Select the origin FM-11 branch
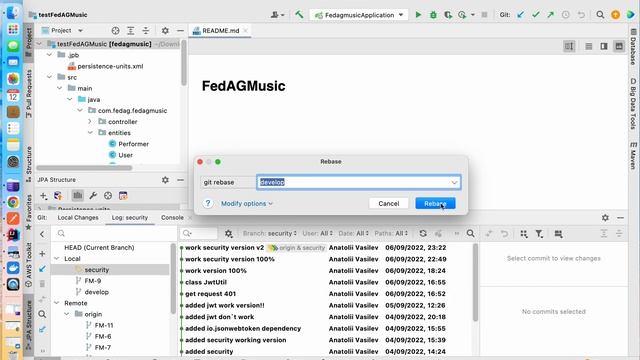640x360 pixels. coord(104,326)
